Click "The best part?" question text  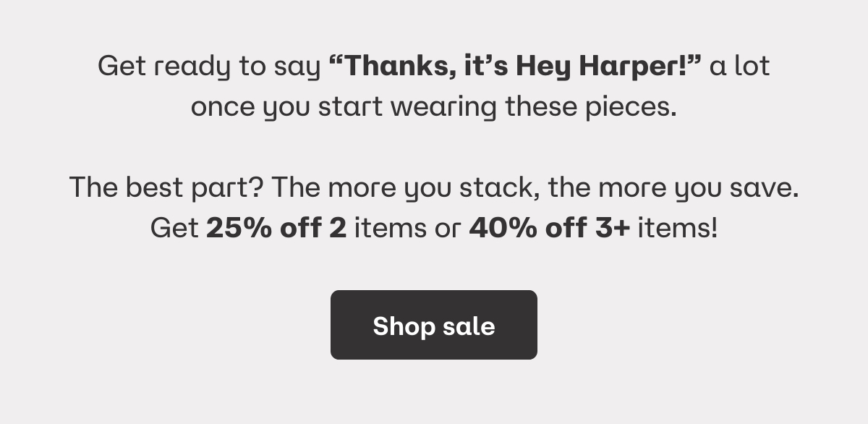(x=167, y=188)
